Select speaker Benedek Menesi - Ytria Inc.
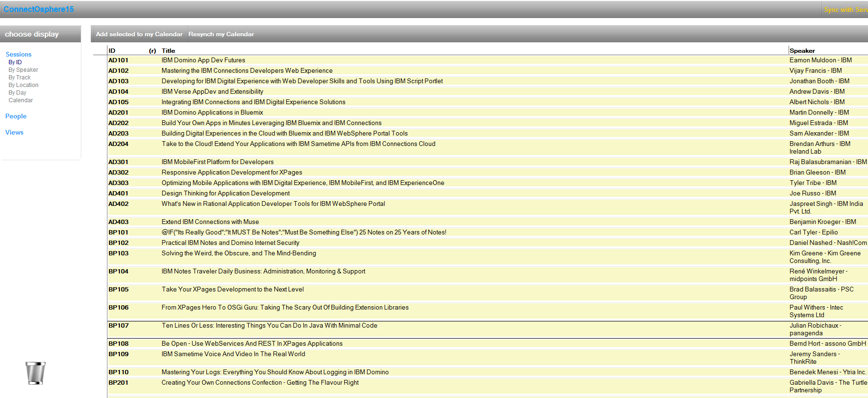This screenshot has width=868, height=398. click(828, 372)
